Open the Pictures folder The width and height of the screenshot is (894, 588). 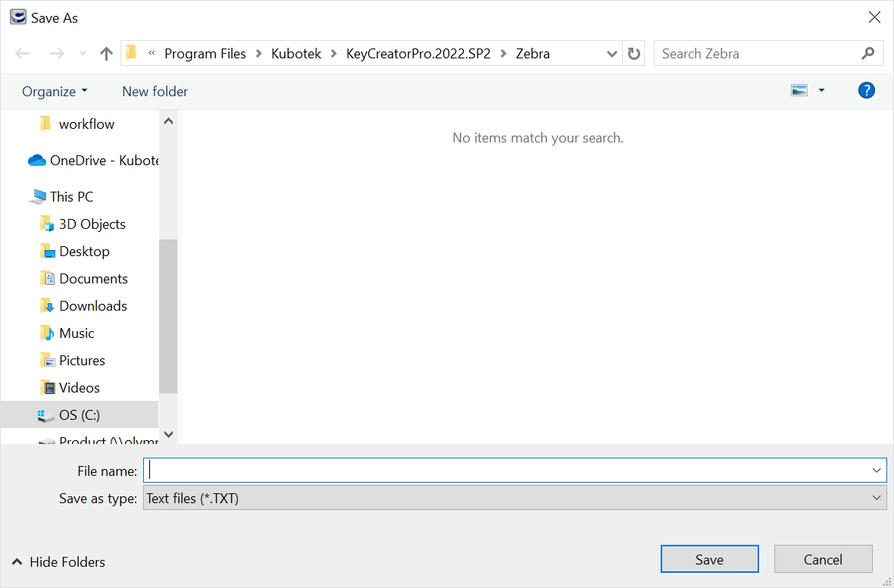(x=81, y=360)
